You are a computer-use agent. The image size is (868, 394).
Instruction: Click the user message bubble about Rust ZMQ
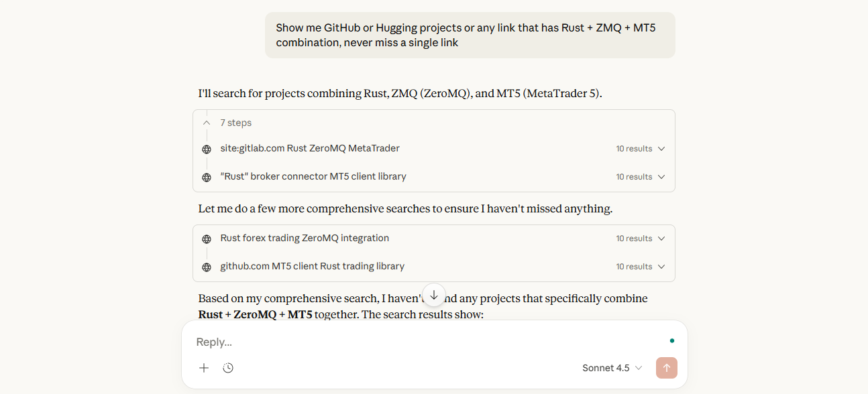470,35
